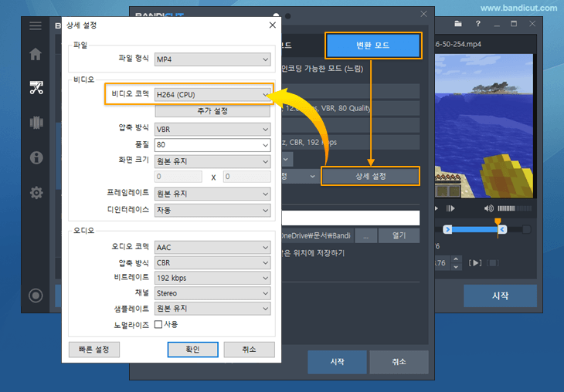This screenshot has height=392, width=564.
Task: Click the frame step icon under preview
Action: pyautogui.click(x=450, y=208)
